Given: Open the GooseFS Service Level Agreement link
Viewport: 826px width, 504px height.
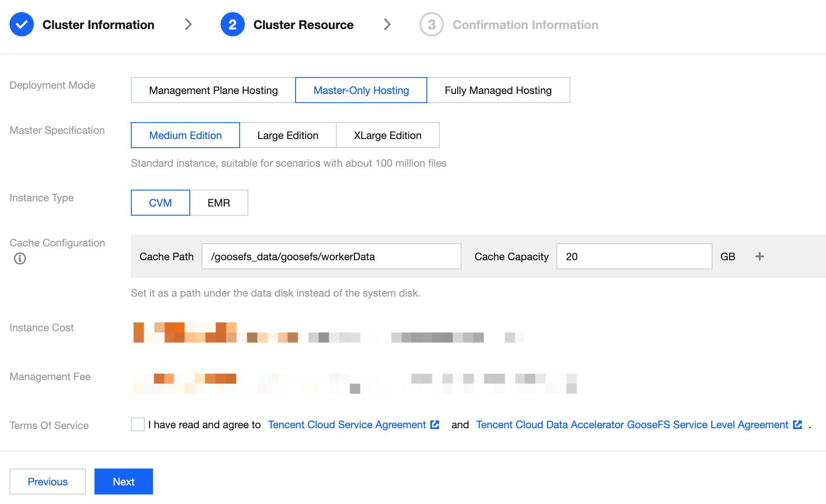Looking at the screenshot, I should tap(632, 425).
